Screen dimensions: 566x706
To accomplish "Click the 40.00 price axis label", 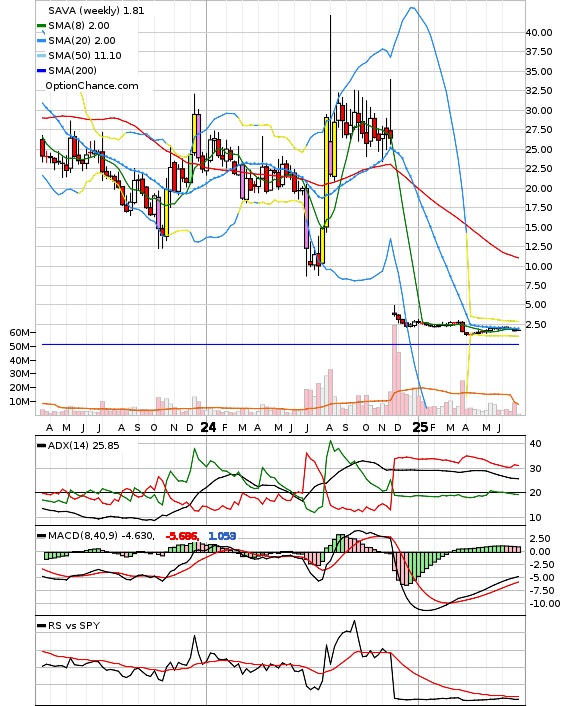I will [539, 32].
